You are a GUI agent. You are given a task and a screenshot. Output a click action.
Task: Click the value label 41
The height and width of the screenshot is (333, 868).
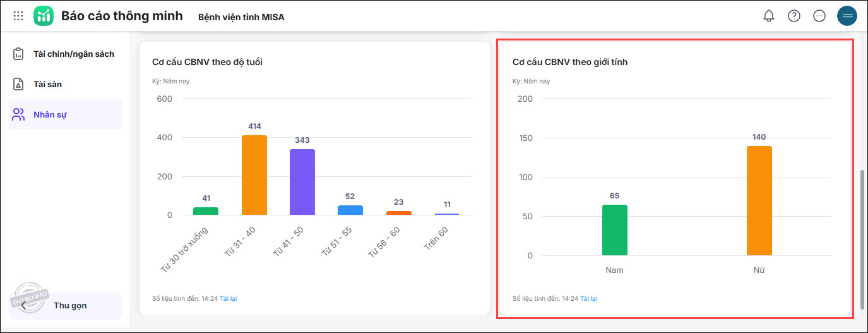point(206,198)
